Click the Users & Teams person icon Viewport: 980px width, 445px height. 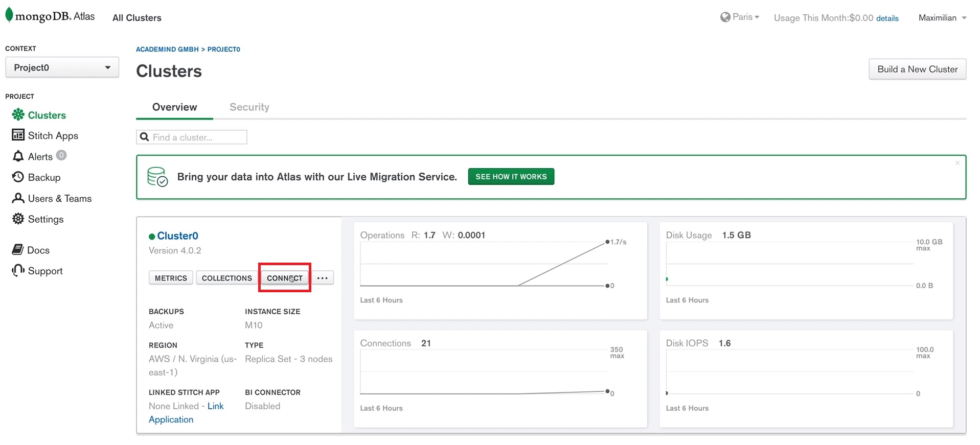(x=18, y=198)
